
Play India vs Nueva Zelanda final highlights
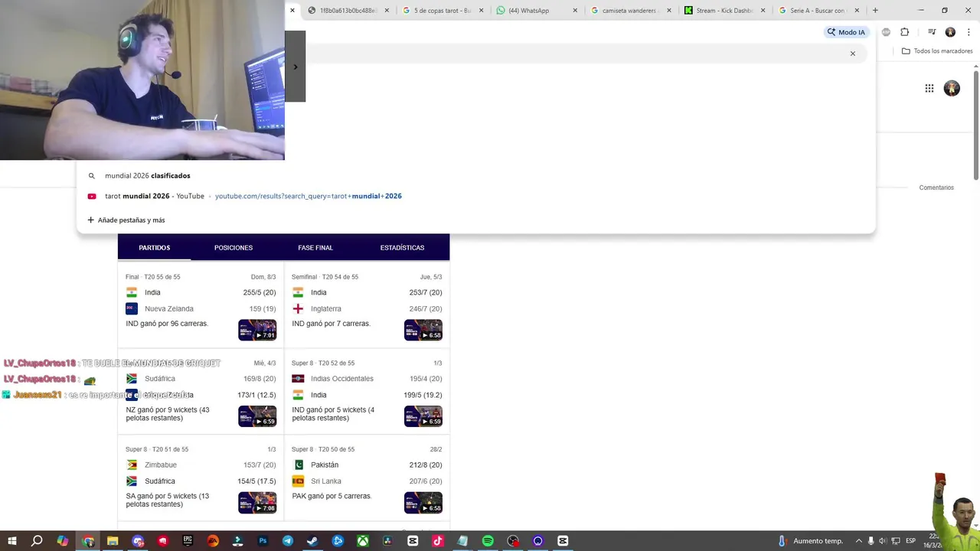pos(257,330)
